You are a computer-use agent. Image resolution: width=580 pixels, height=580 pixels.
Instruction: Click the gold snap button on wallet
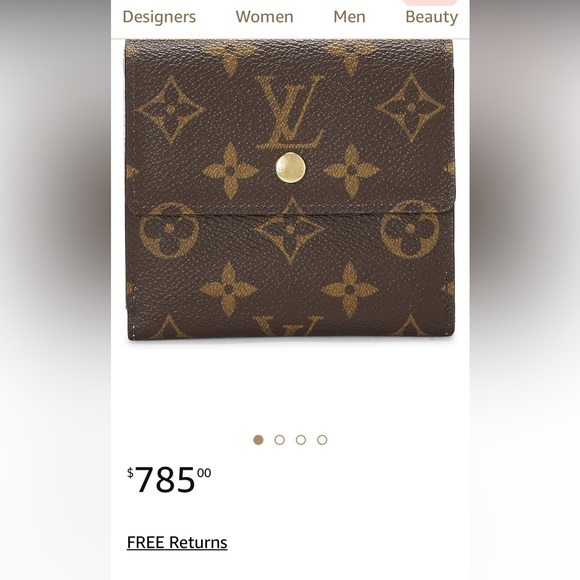(x=291, y=168)
